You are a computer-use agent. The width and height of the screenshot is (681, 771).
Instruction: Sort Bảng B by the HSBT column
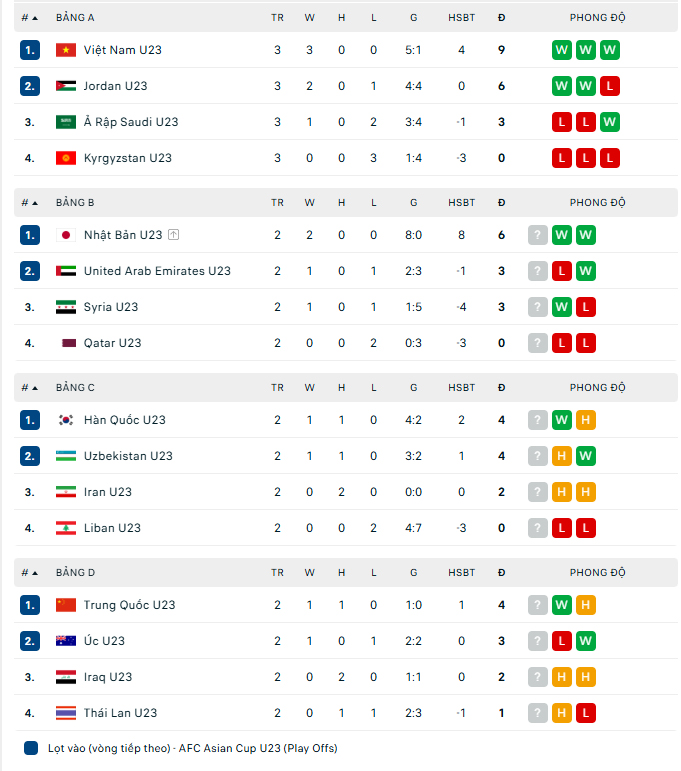(x=461, y=203)
